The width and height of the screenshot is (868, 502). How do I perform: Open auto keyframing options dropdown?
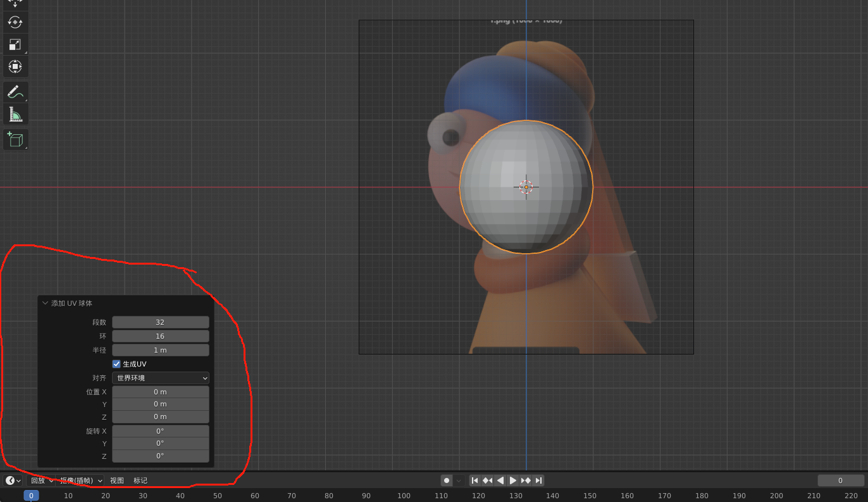[x=459, y=480]
